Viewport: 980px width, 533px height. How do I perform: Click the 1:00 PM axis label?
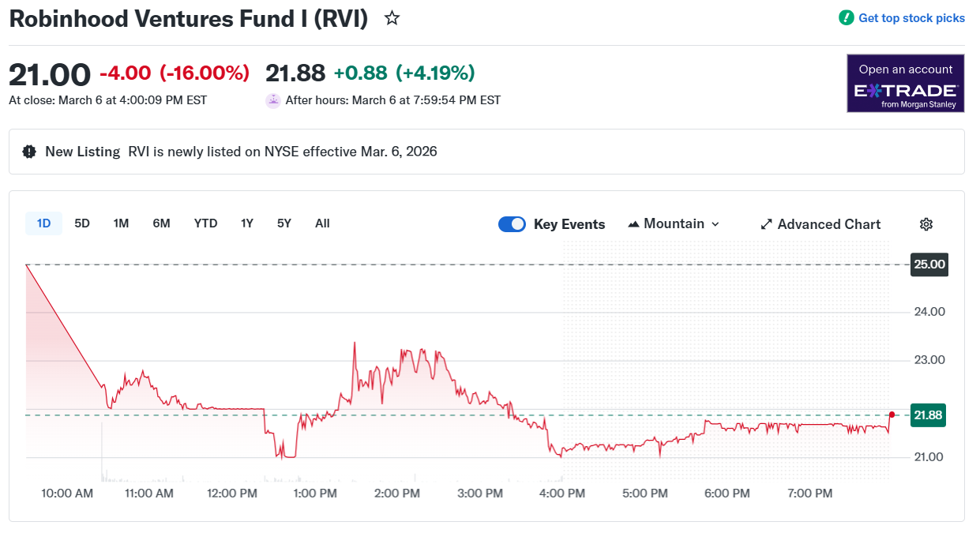[315, 494]
